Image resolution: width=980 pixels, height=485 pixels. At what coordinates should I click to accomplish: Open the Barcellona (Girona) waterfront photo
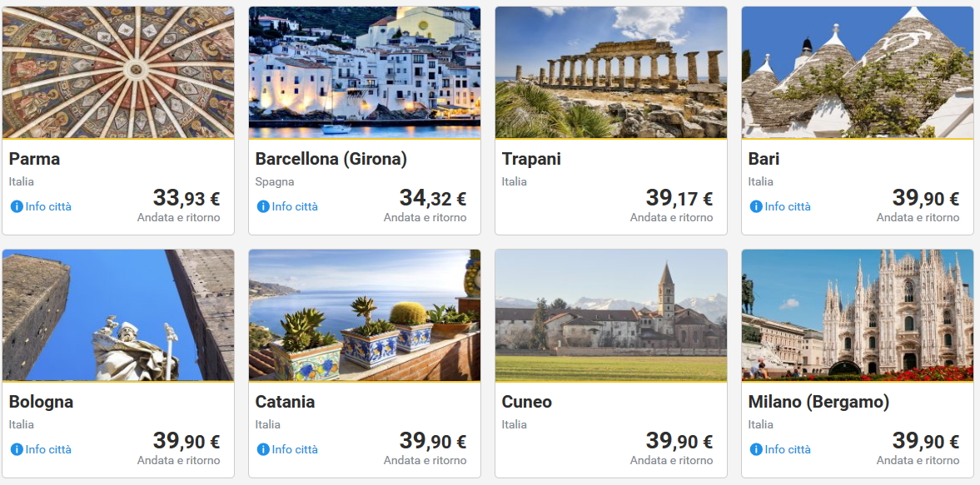[365, 72]
